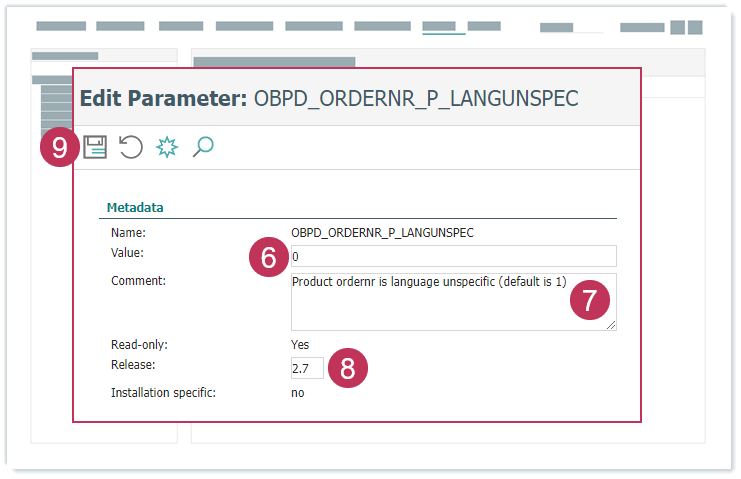The height and width of the screenshot is (479, 741).
Task: Click the Edit Parameter dialog title
Action: (x=328, y=98)
